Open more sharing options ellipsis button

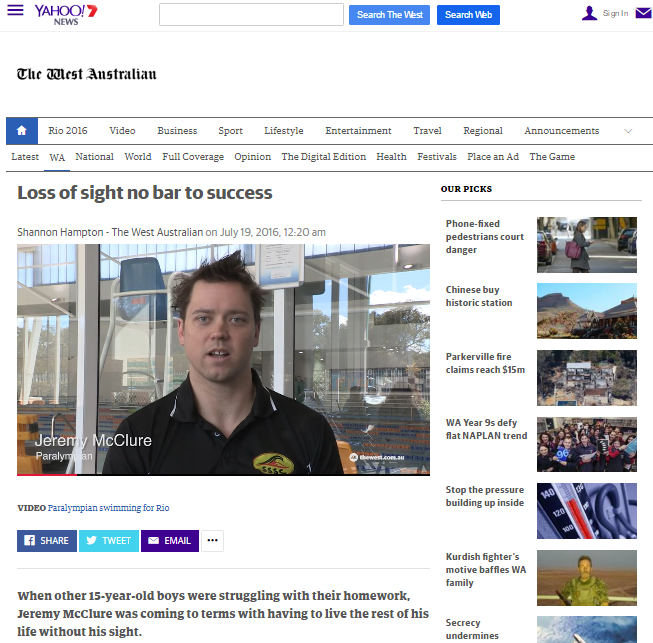[x=212, y=541]
